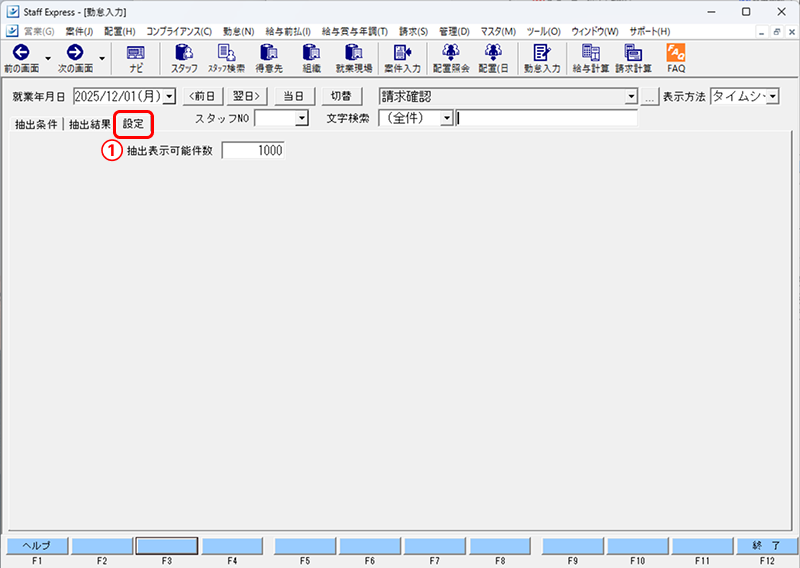Viewport: 800px width, 568px height.
Task: Open the ナビ navigation icon
Action: pos(136,58)
